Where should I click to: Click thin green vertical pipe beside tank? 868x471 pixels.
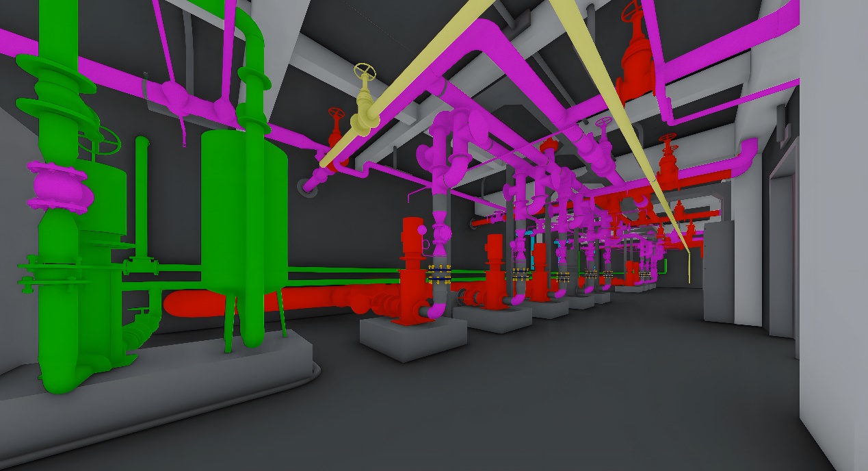(142, 199)
